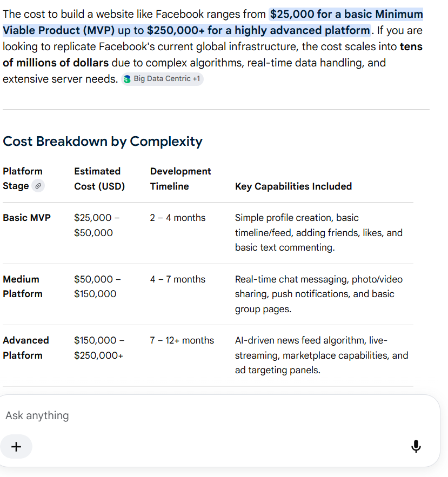Click the link icon beside Platform Stage
The height and width of the screenshot is (477, 448).
pos(38,186)
